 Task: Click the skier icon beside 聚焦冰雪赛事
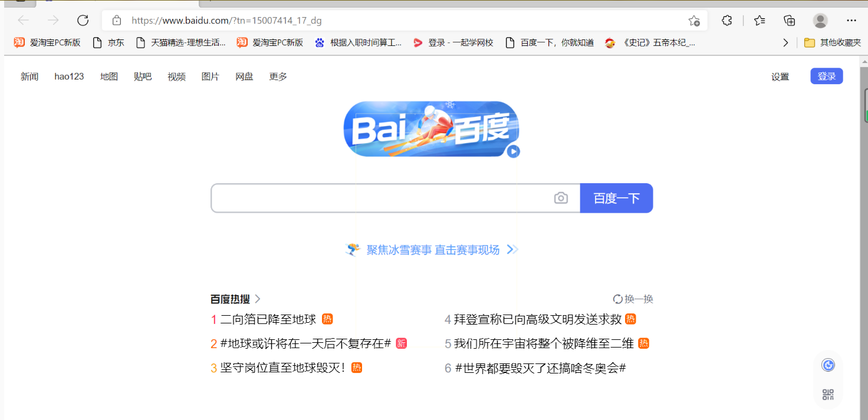(x=353, y=250)
